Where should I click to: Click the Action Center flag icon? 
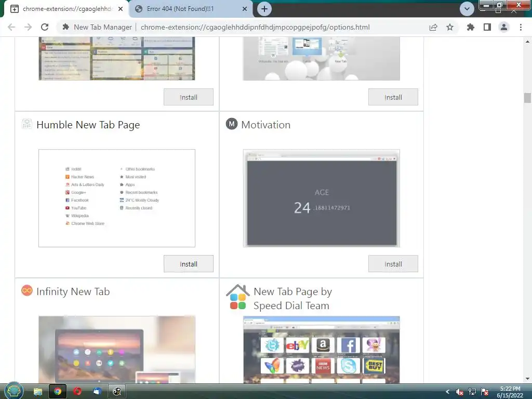pyautogui.click(x=485, y=392)
